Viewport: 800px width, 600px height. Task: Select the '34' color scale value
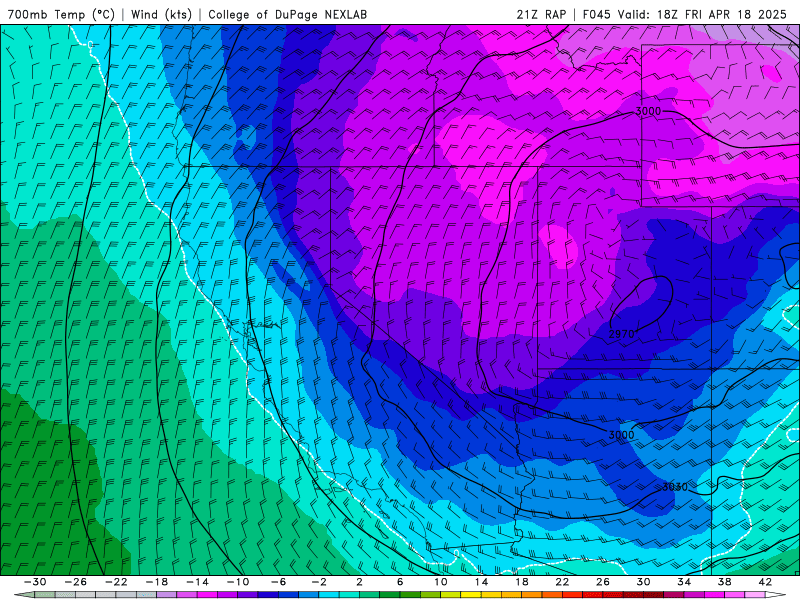click(x=684, y=582)
